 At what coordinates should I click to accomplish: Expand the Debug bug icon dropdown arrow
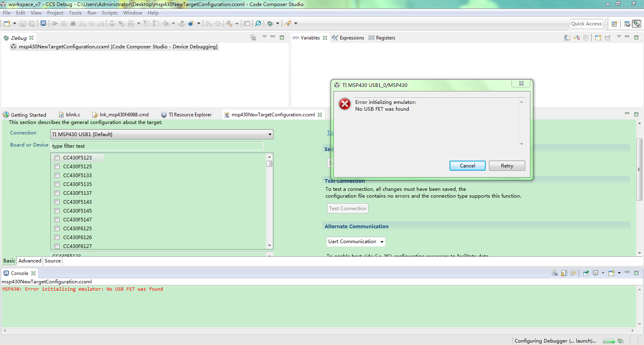click(x=277, y=24)
